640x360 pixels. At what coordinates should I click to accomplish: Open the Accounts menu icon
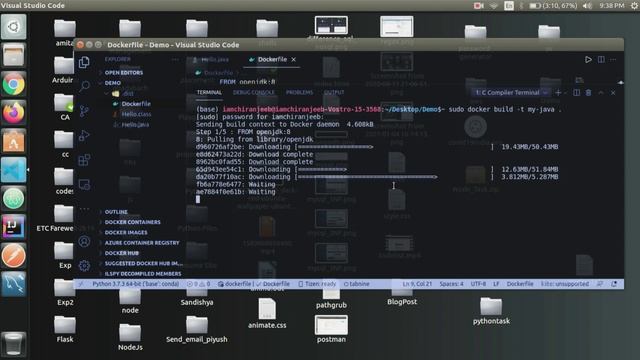click(84, 242)
